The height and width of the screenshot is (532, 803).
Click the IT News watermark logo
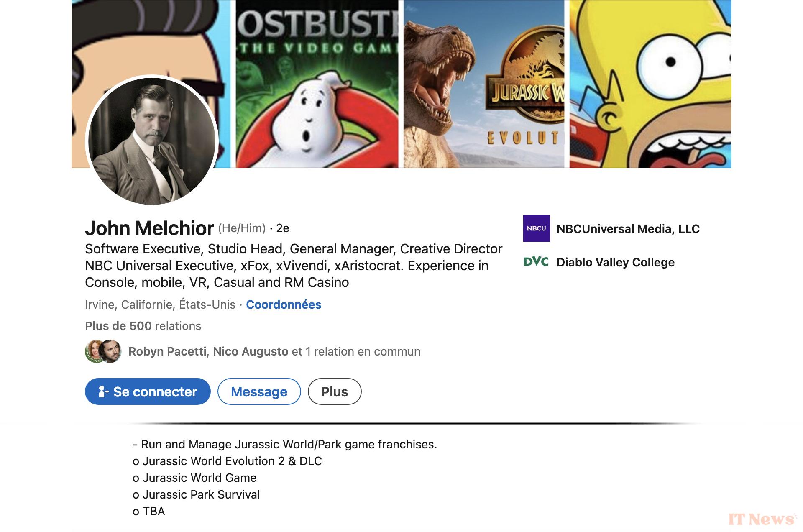762,519
